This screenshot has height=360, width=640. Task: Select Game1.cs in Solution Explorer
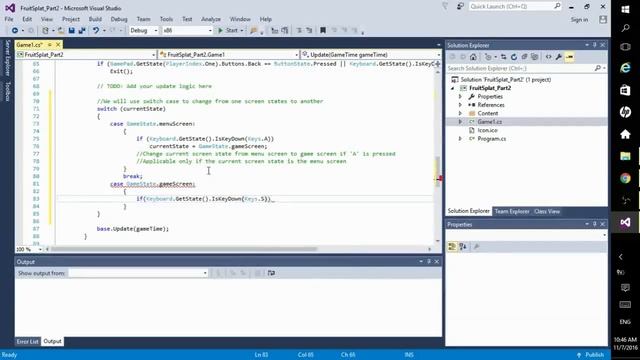click(489, 122)
